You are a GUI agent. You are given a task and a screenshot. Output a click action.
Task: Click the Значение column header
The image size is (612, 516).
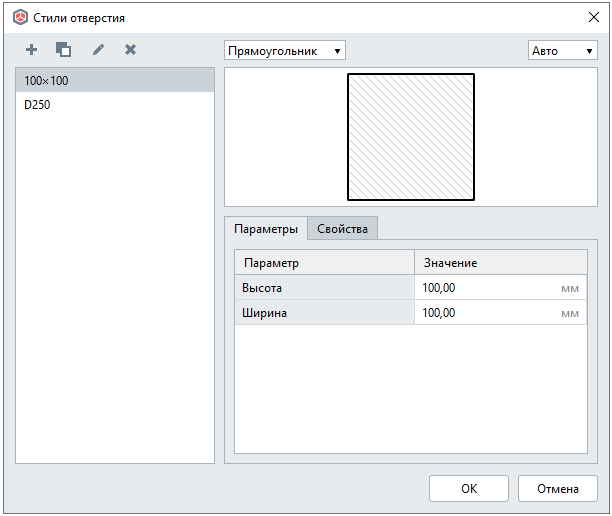500,262
